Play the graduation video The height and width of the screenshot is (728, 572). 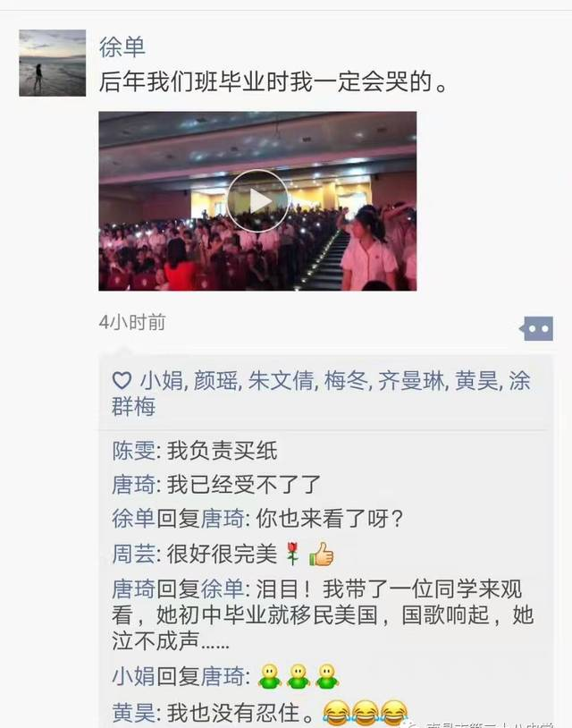(x=257, y=201)
